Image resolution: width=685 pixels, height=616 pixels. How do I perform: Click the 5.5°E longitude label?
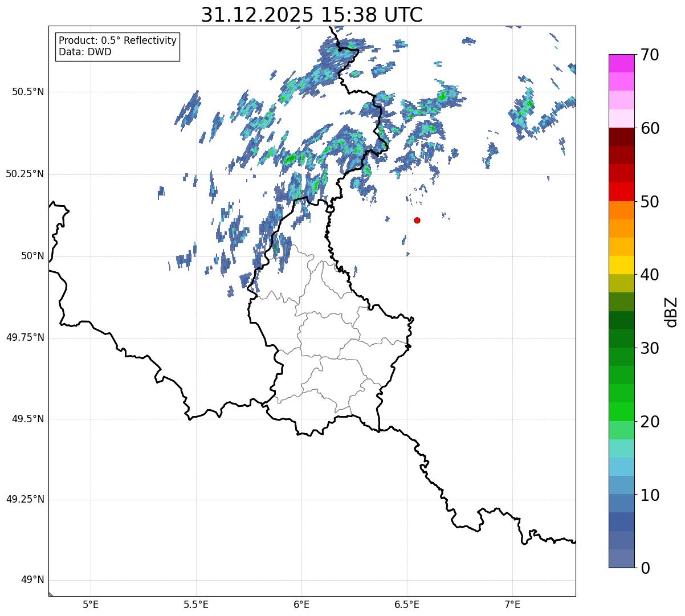pyautogui.click(x=196, y=604)
